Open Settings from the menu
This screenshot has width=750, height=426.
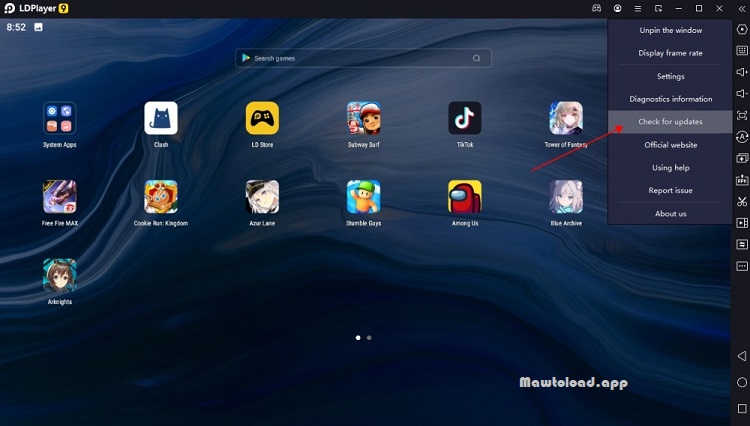670,76
